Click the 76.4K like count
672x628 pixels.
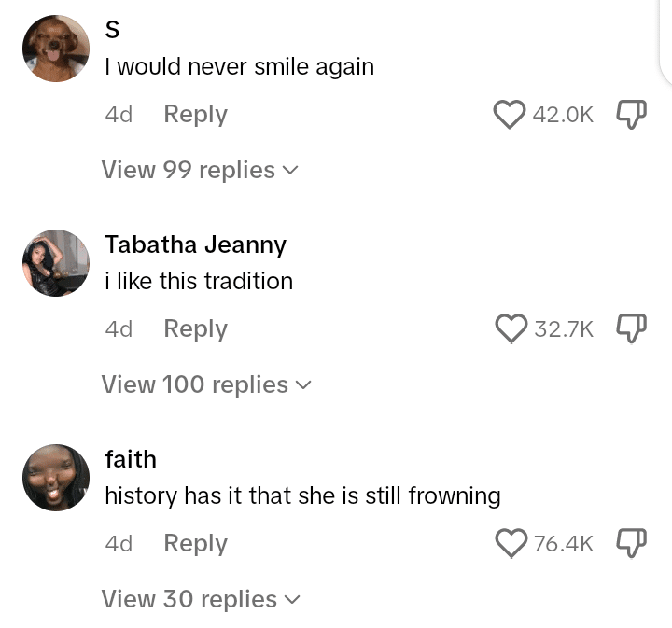click(564, 543)
